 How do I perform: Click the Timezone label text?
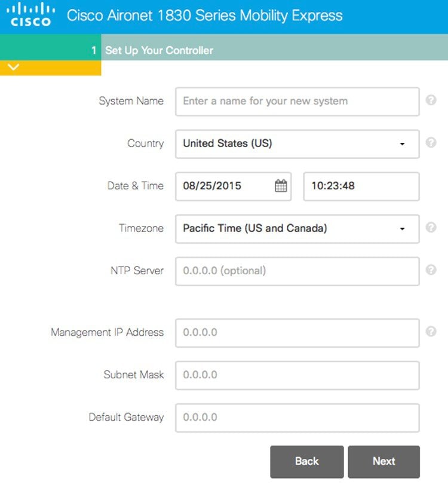point(142,228)
